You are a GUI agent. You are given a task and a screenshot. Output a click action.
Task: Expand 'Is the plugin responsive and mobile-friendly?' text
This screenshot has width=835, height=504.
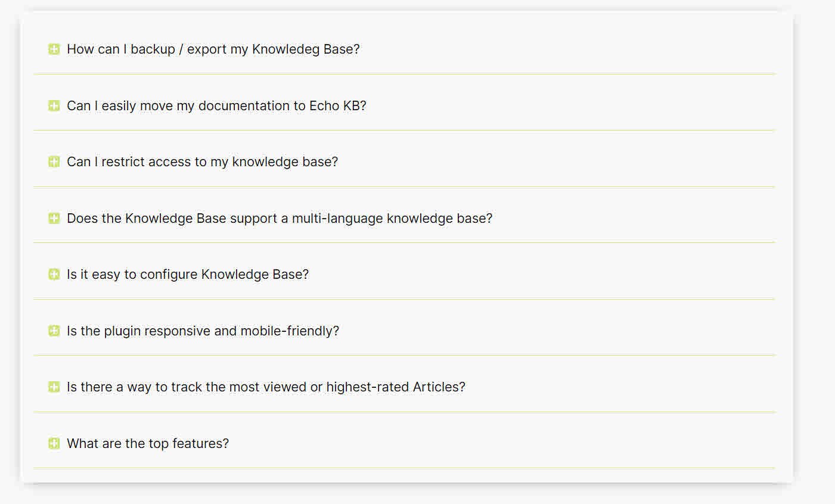coord(203,331)
